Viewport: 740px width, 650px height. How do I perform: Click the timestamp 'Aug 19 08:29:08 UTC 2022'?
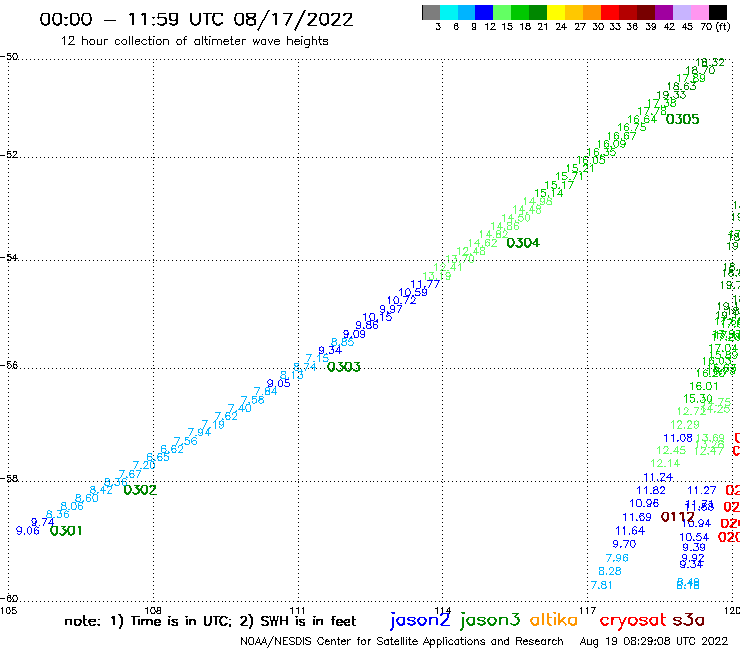coord(654,642)
